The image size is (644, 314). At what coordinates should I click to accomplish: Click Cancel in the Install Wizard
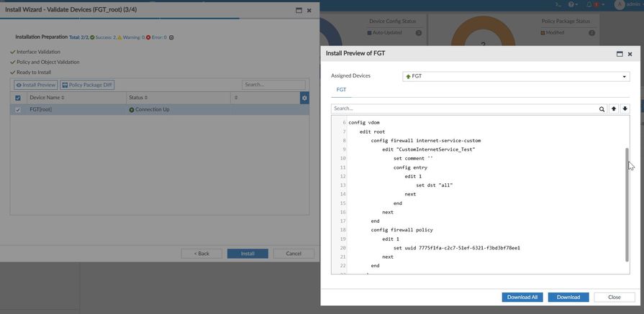pyautogui.click(x=294, y=254)
